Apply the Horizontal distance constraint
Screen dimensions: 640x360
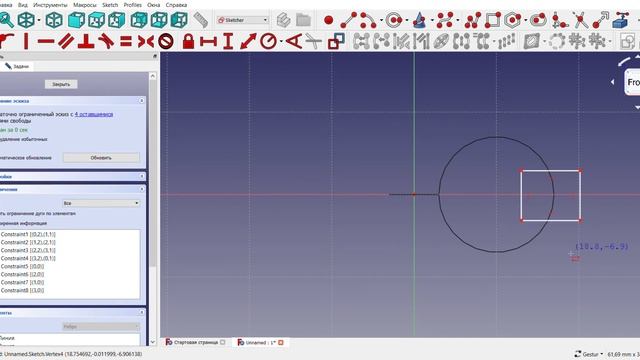pyautogui.click(x=209, y=41)
